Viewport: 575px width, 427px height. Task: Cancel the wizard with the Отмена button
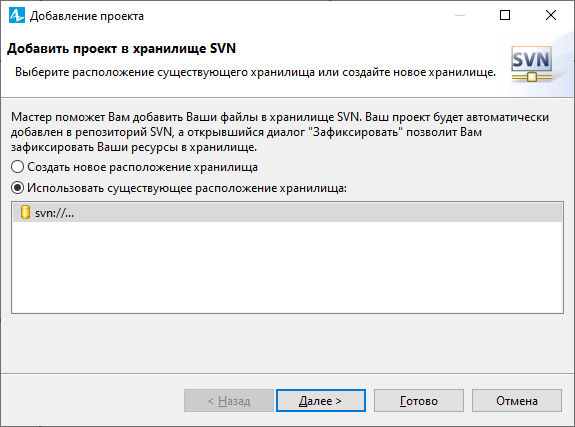click(x=517, y=401)
